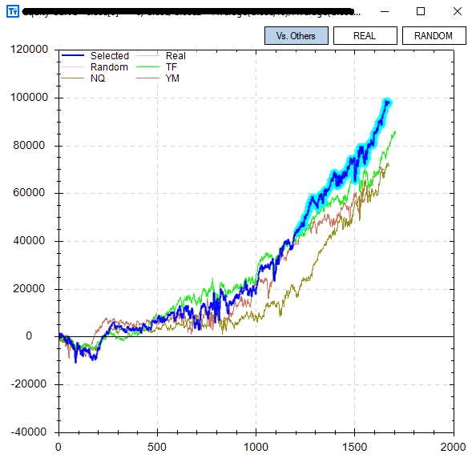
Task: Maximize the equity curve window
Action: (x=421, y=11)
